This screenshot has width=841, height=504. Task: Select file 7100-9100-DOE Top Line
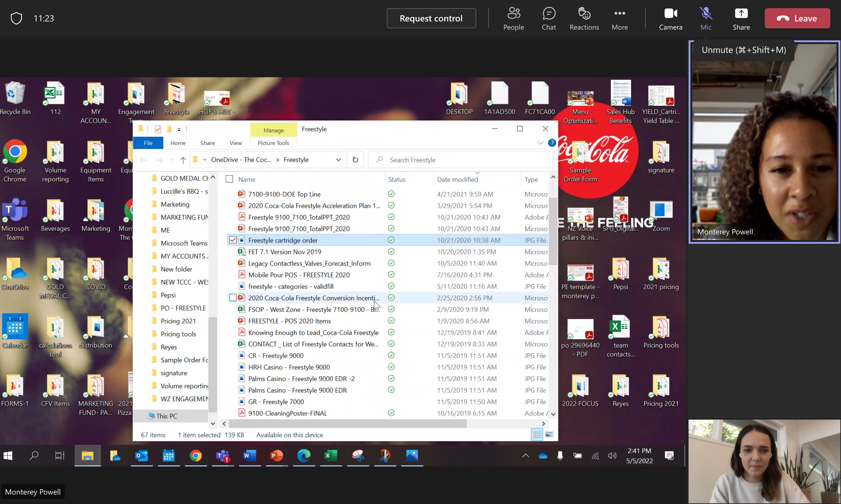(284, 194)
